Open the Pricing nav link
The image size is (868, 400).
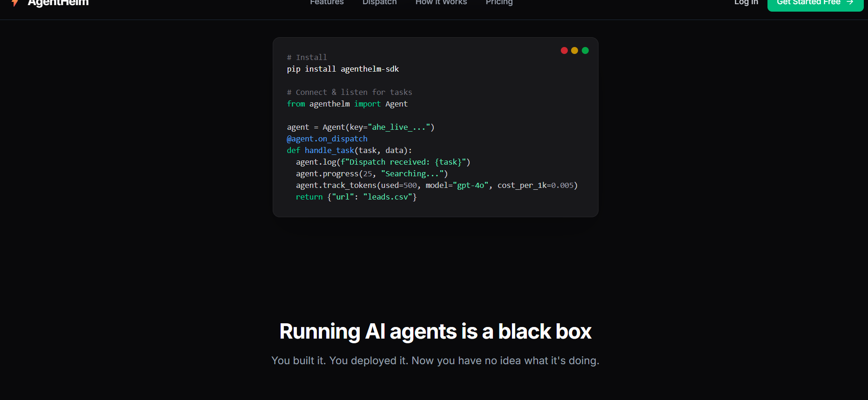point(499,2)
